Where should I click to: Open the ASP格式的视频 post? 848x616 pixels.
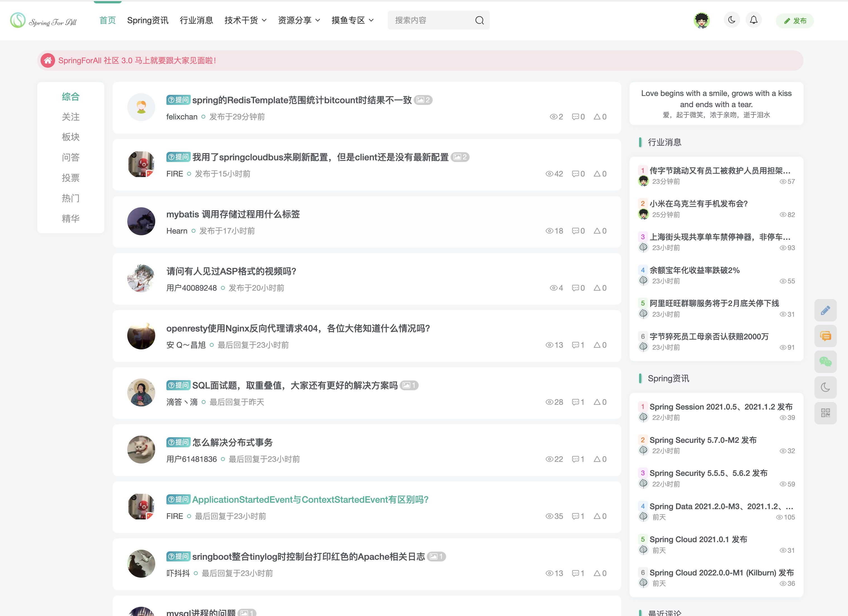[231, 271]
